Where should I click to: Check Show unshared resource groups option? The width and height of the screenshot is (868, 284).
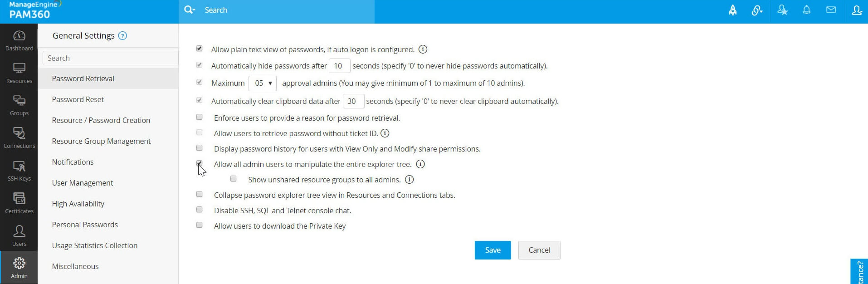point(234,179)
